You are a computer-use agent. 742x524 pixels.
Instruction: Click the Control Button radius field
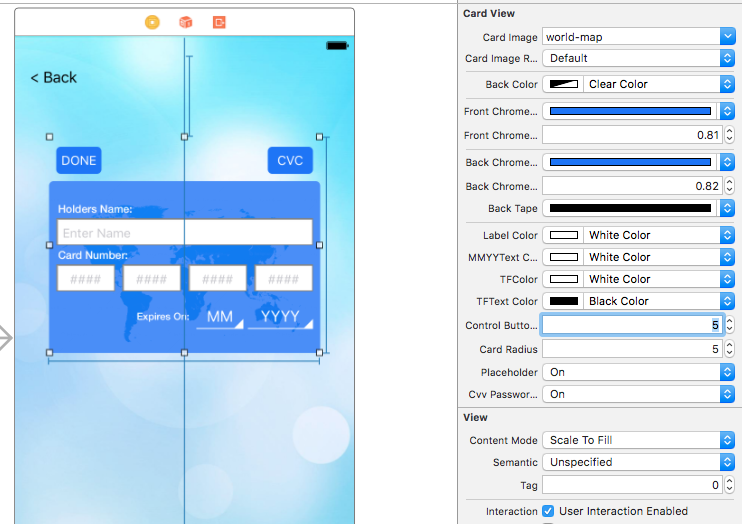click(632, 325)
